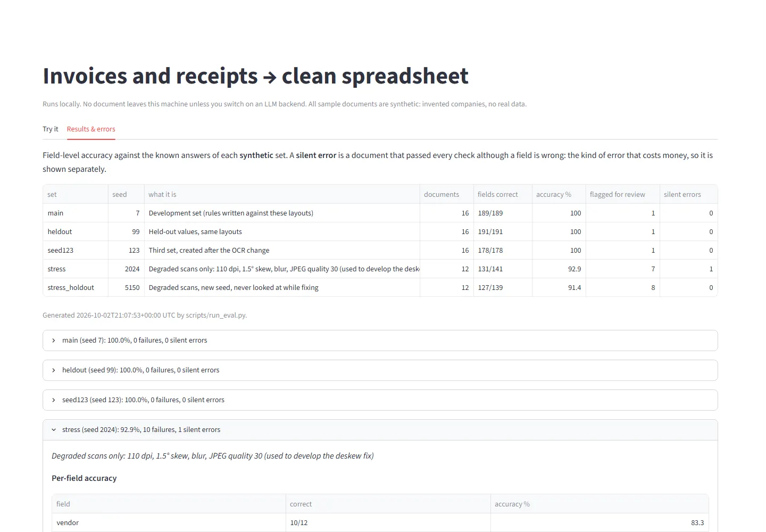Click the '191/191' fields correct cell
This screenshot has height=532, width=766.
click(503, 231)
